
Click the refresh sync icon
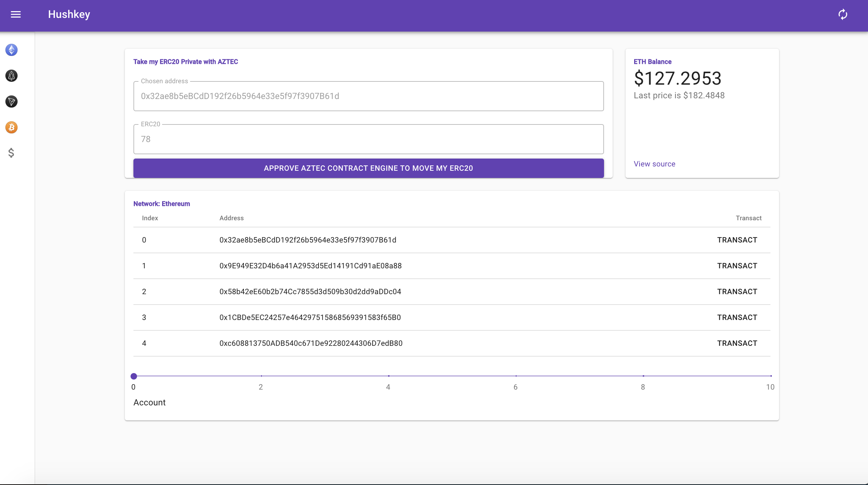tap(843, 14)
